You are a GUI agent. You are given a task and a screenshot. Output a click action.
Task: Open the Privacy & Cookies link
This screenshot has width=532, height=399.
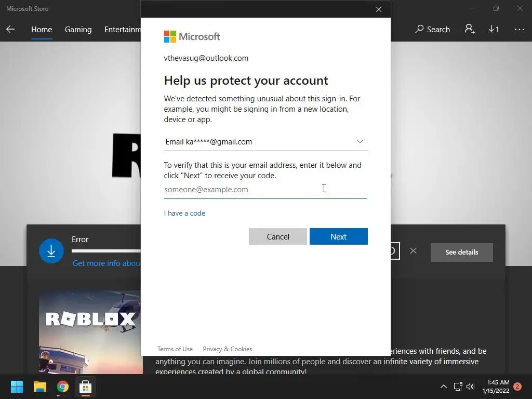(x=228, y=349)
